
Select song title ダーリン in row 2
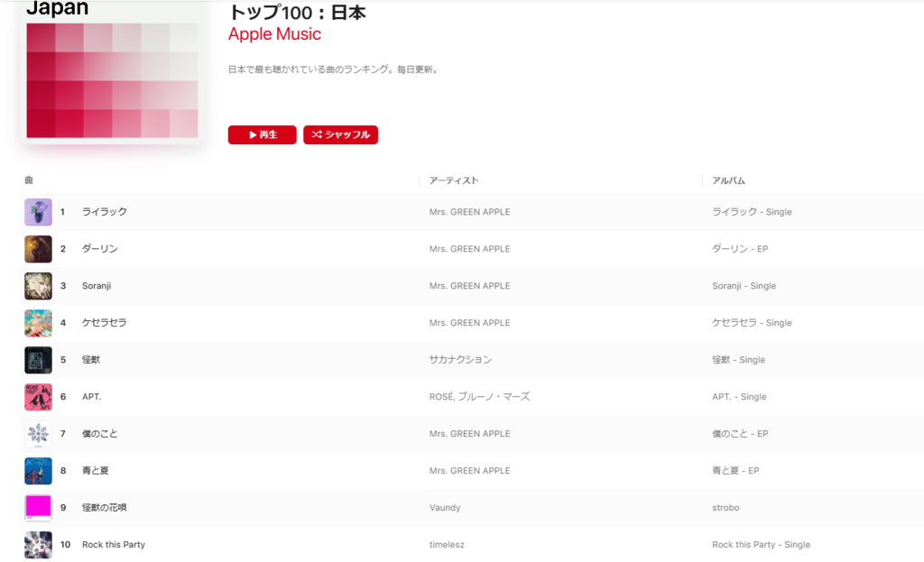99,249
